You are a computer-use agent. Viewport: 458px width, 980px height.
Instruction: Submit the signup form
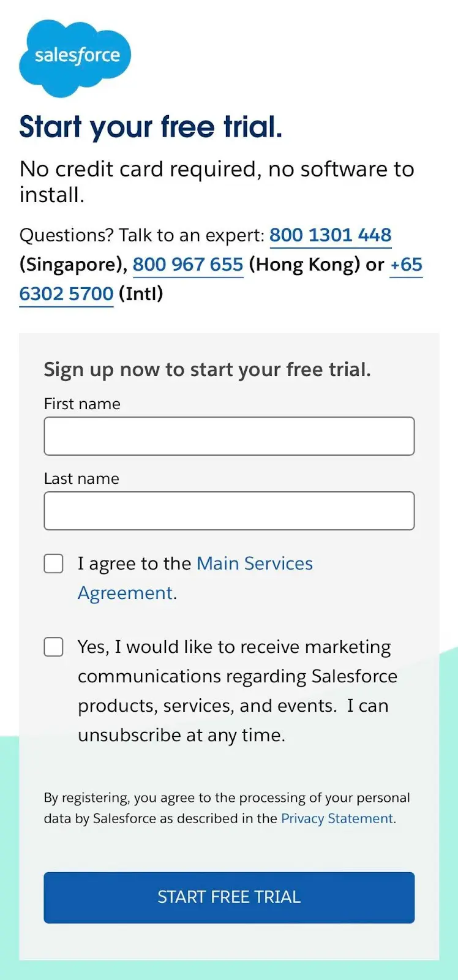pyautogui.click(x=229, y=897)
